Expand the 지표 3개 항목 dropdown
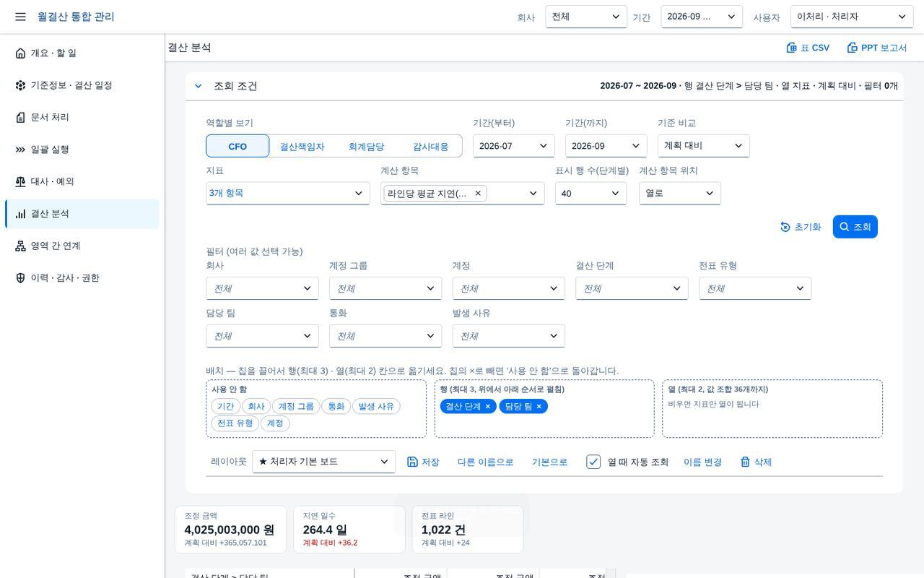 [x=288, y=194]
